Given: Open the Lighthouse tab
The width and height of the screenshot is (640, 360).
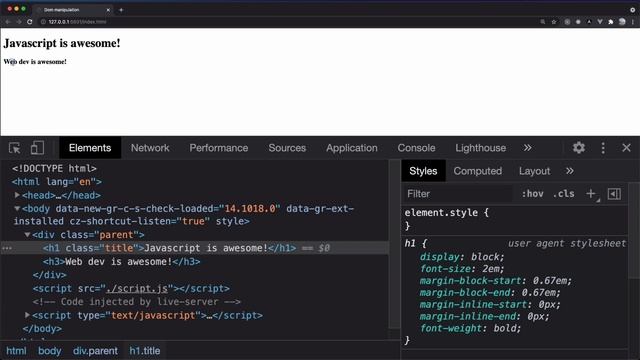Looking at the screenshot, I should tap(480, 148).
